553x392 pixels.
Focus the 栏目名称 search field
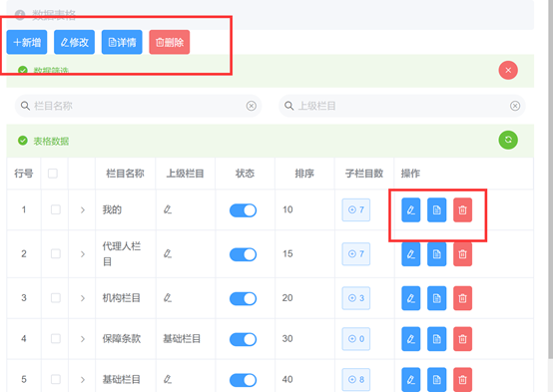138,106
